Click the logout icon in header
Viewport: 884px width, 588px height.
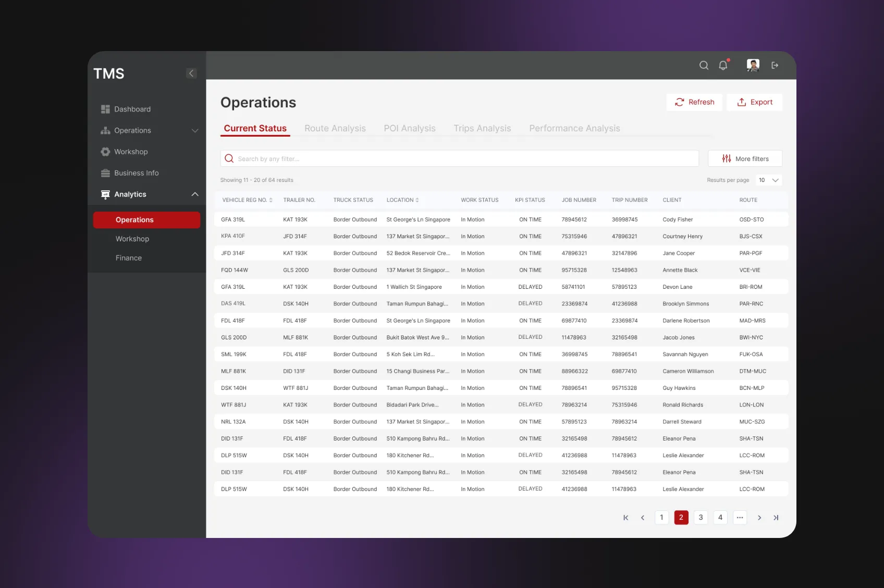click(775, 65)
